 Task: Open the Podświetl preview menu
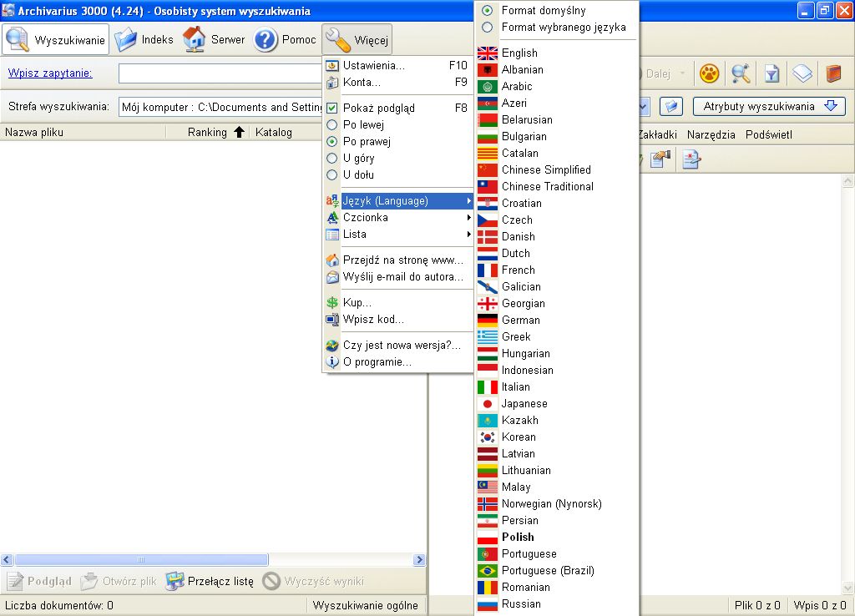click(x=769, y=134)
